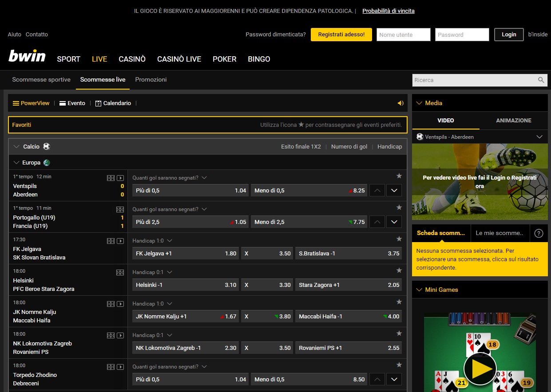The height and width of the screenshot is (392, 551).
Task: Open Password dimenticata? link
Action: tap(275, 35)
